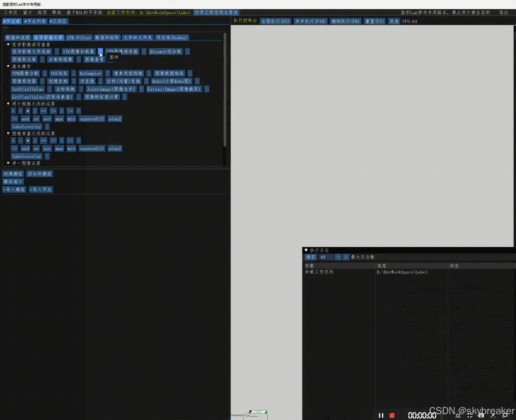516x420 pixels.
Task: Clear the log with 清空
Action: click(311, 257)
